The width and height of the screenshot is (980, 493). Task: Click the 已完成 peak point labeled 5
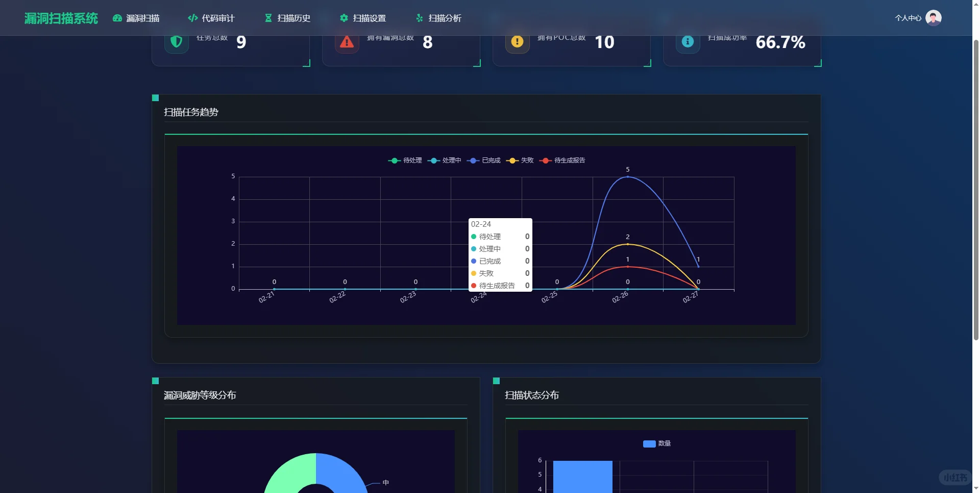pos(628,177)
